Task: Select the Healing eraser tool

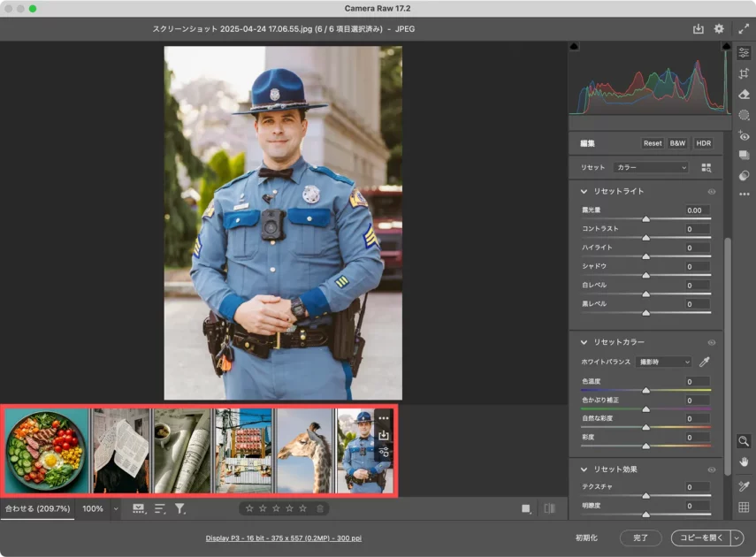Action: click(x=744, y=94)
